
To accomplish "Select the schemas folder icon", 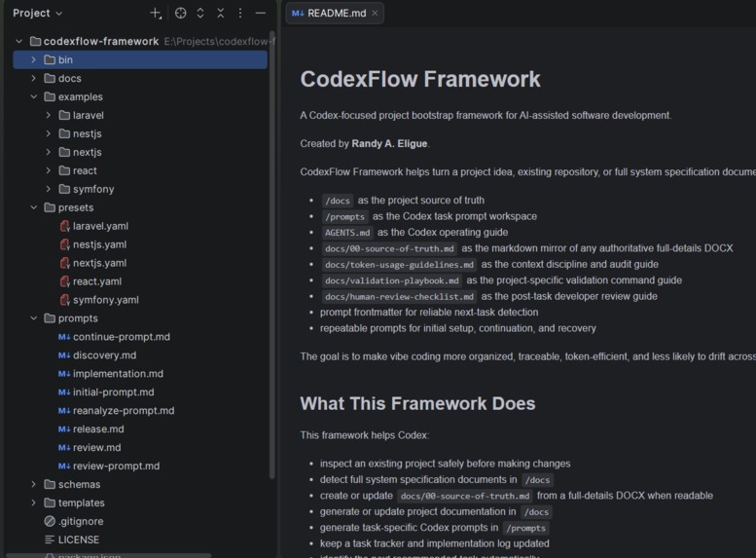I will click(50, 484).
